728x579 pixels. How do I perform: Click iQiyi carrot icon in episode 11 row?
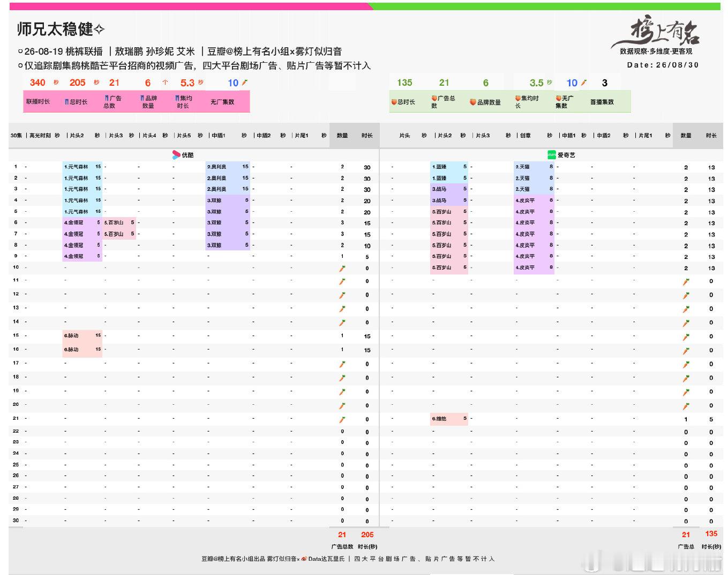tap(686, 281)
